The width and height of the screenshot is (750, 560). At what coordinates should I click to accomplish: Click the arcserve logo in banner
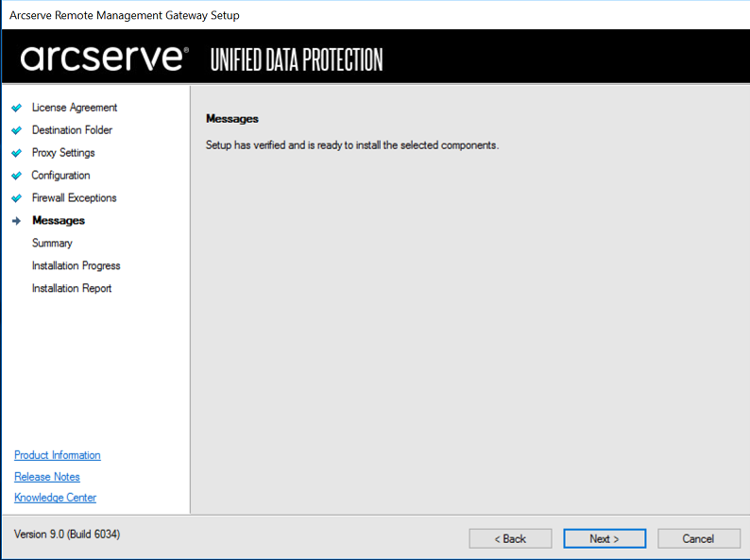click(104, 59)
